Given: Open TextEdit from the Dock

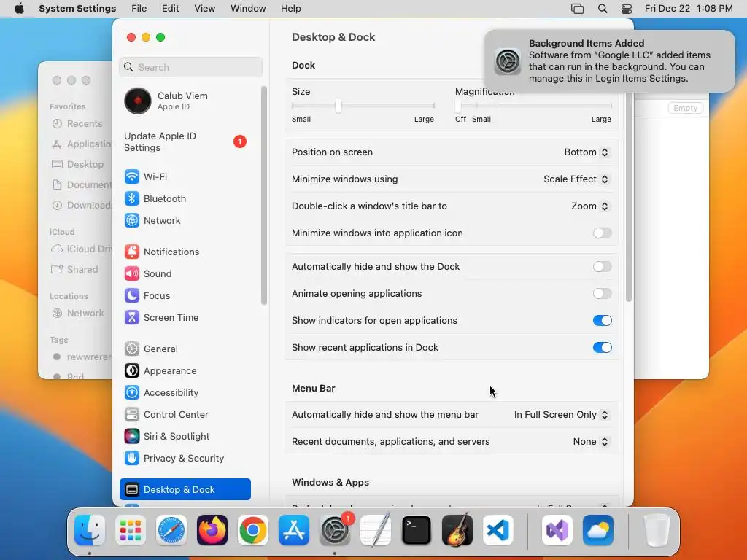Looking at the screenshot, I should point(376,530).
